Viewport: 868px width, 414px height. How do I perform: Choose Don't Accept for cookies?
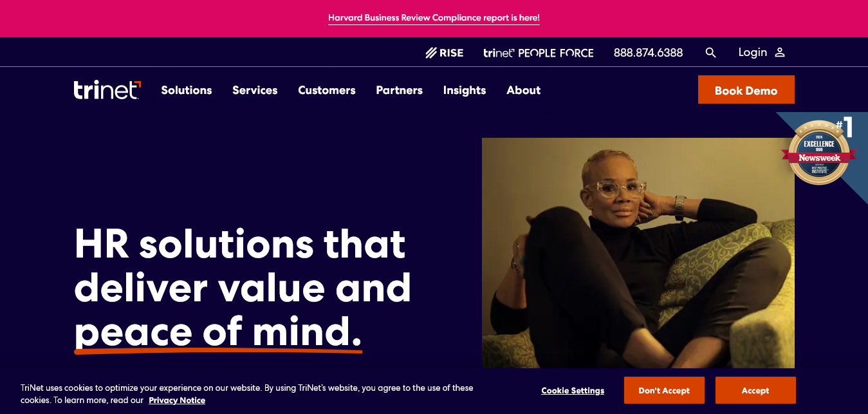664,390
